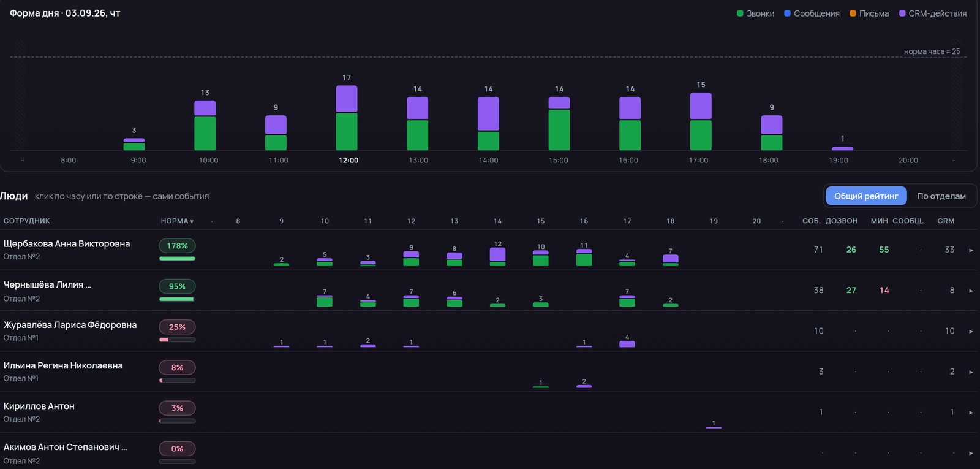Screen dimensions: 980x469
Task: Click the 0% norm badge for Акимов
Action: click(177, 449)
